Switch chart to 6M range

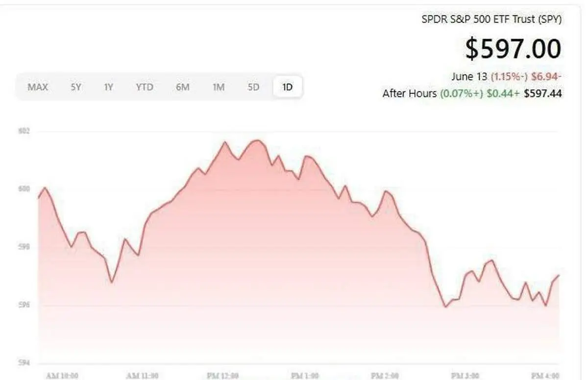[182, 87]
